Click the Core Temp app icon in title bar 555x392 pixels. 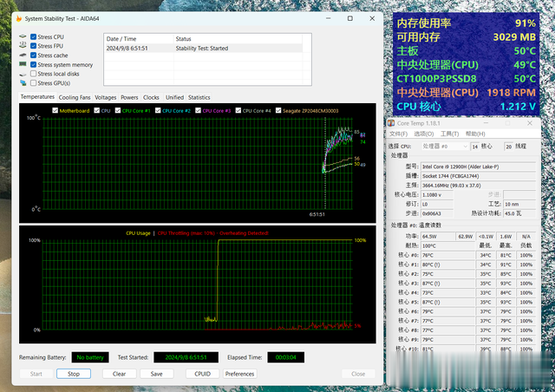point(391,123)
